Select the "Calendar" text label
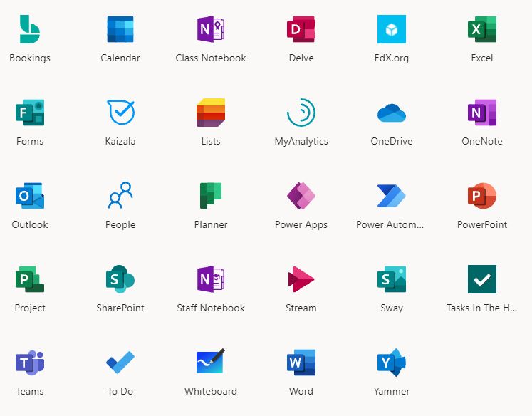Image resolution: width=532 pixels, height=416 pixels. (x=120, y=58)
